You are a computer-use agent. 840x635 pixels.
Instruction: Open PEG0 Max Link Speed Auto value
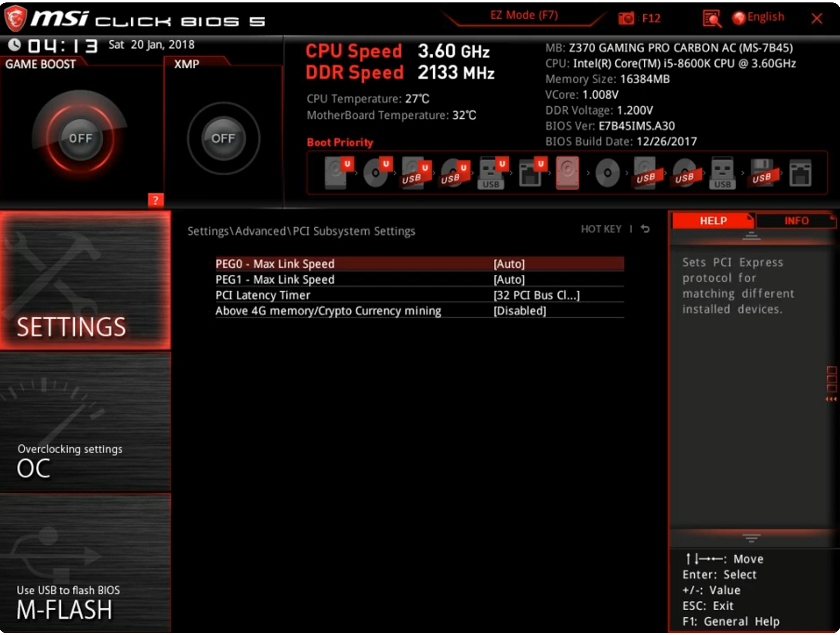(x=509, y=264)
